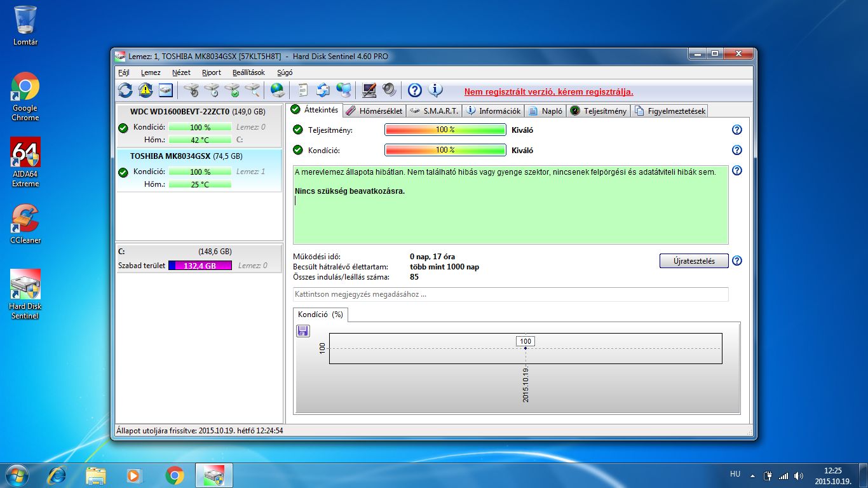Click the Kondíció 100 % gradient bar

tap(445, 150)
